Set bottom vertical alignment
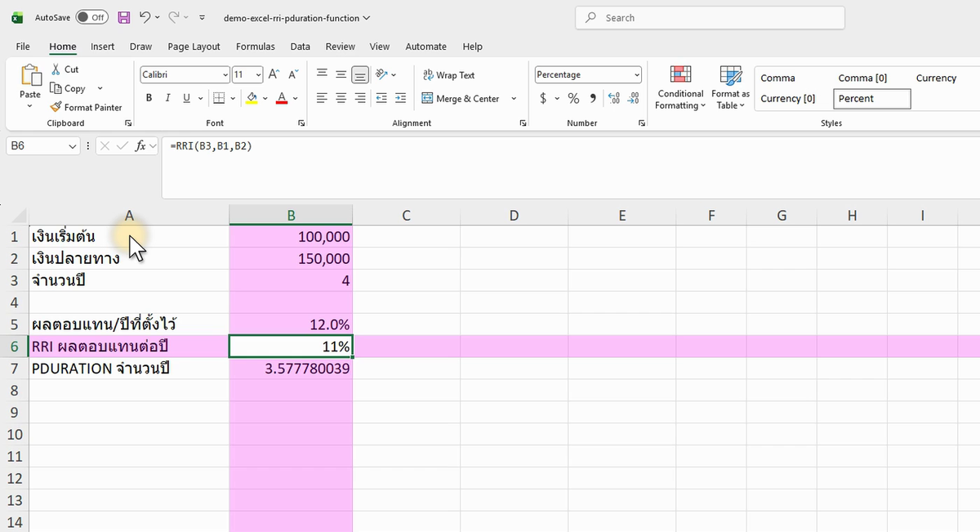 359,74
